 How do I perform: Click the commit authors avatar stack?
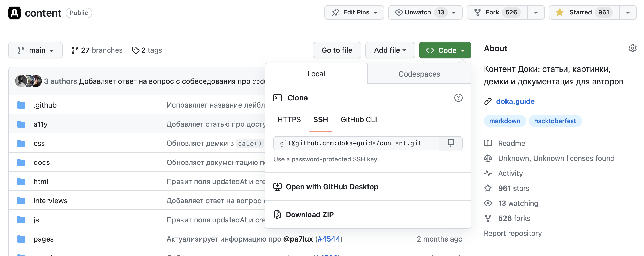28,81
